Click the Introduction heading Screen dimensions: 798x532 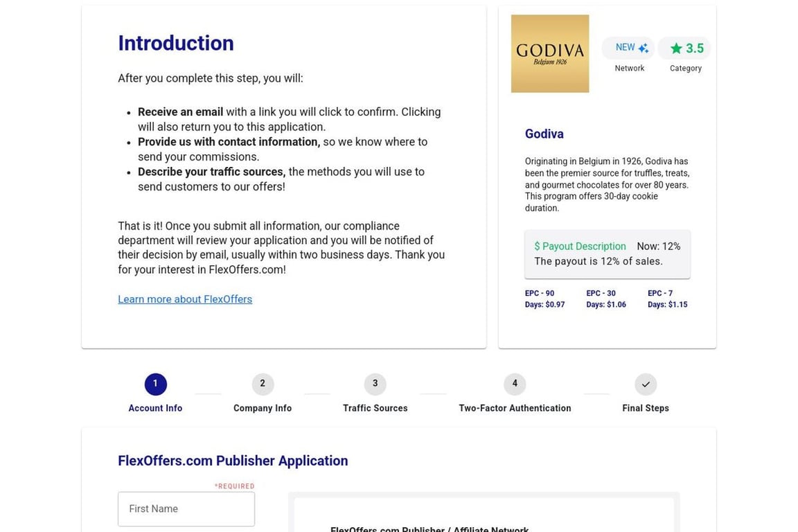point(176,43)
